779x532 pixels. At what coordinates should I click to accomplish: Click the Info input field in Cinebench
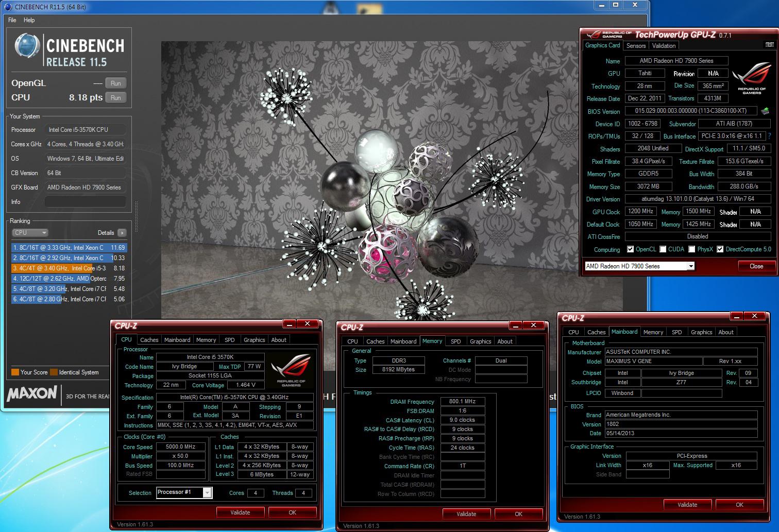(x=85, y=202)
